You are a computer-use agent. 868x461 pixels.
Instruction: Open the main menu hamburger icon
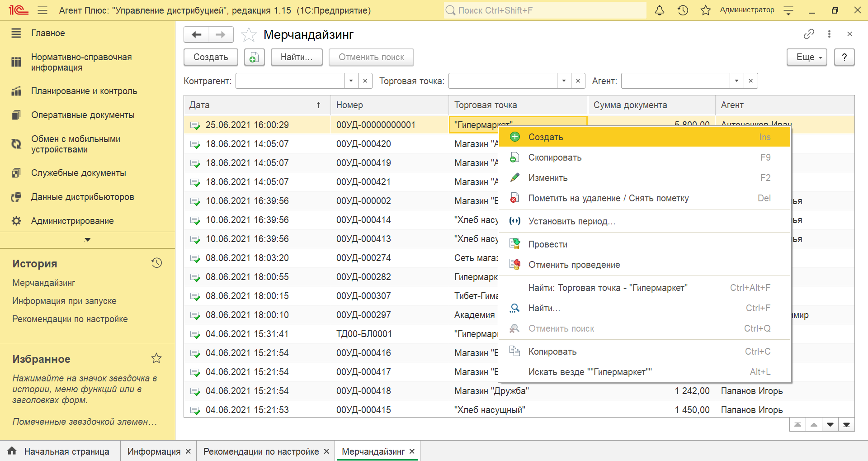pos(42,10)
